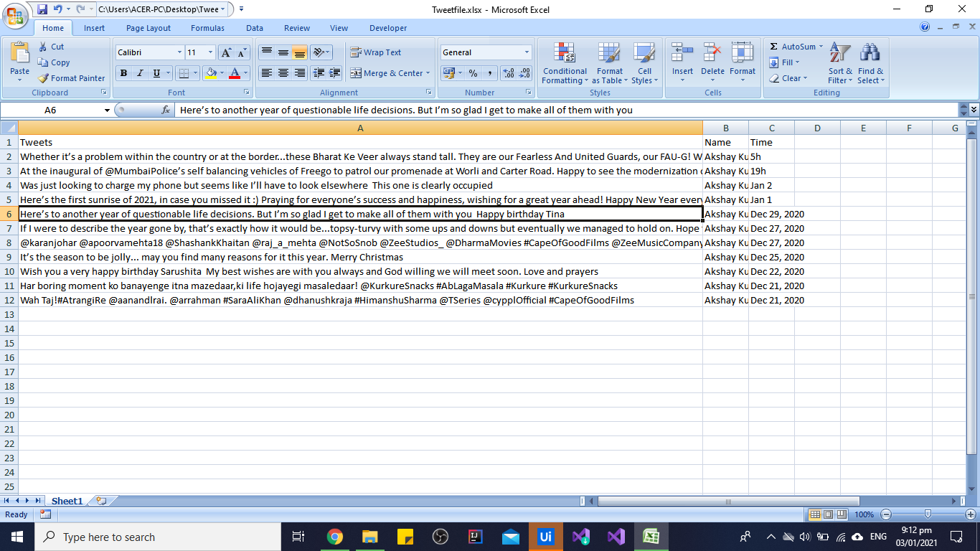
Task: Align text to the left
Action: pyautogui.click(x=266, y=73)
